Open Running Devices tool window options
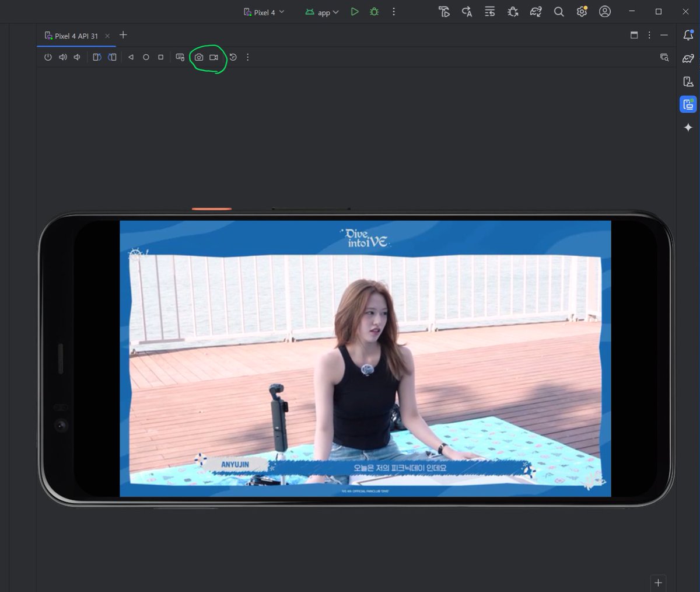700x592 pixels. 649,35
